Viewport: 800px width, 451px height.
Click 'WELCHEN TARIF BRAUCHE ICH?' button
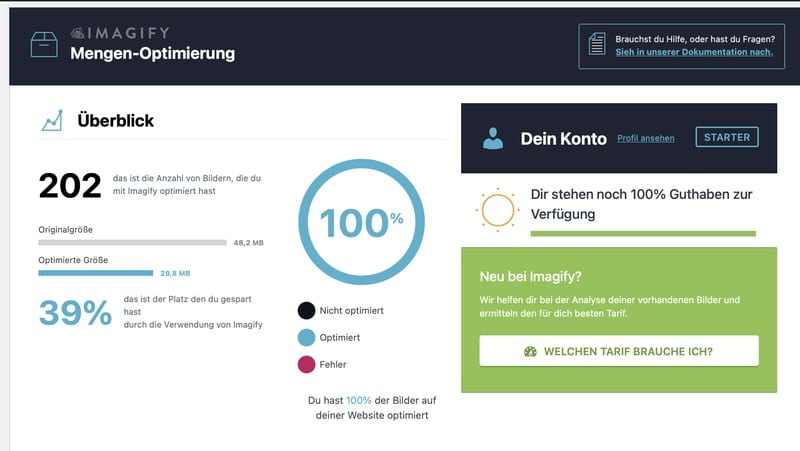[619, 351]
